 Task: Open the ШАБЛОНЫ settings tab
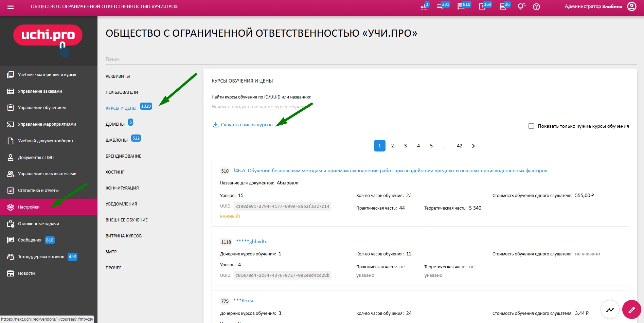click(117, 140)
